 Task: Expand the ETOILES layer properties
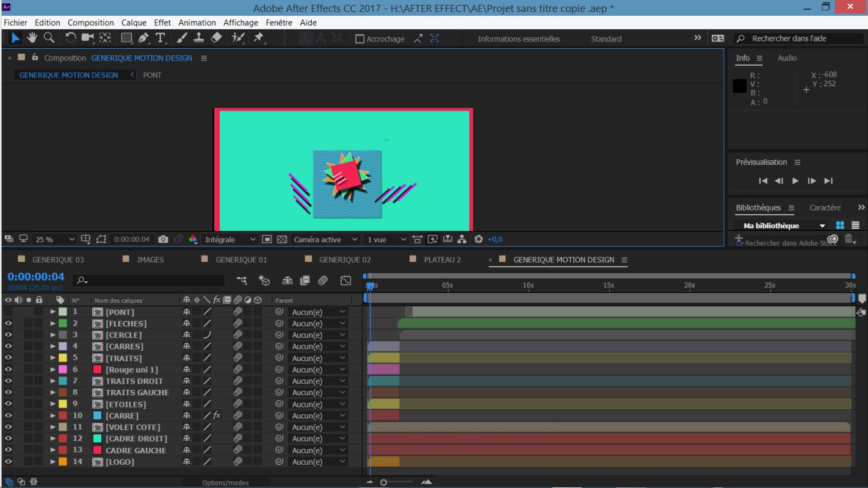tap(53, 404)
